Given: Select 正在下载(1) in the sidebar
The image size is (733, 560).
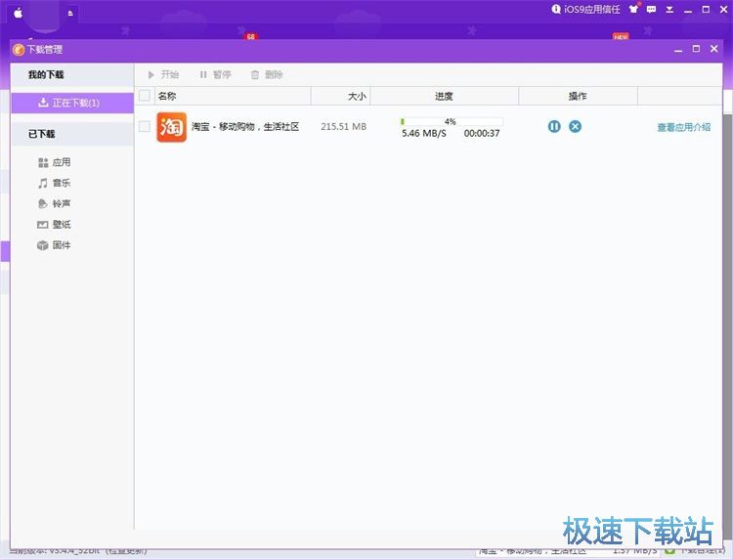Looking at the screenshot, I should [x=68, y=103].
